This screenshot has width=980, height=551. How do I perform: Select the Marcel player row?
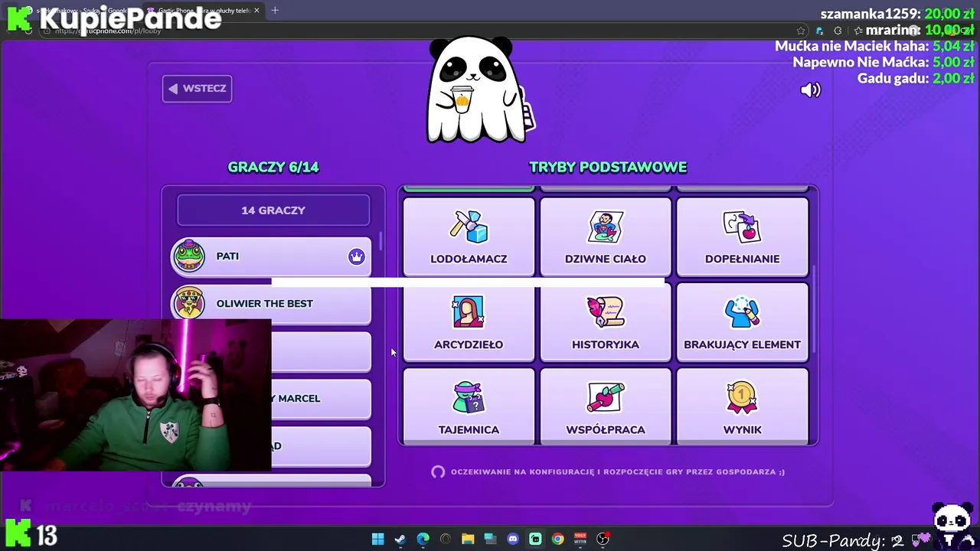pos(322,399)
